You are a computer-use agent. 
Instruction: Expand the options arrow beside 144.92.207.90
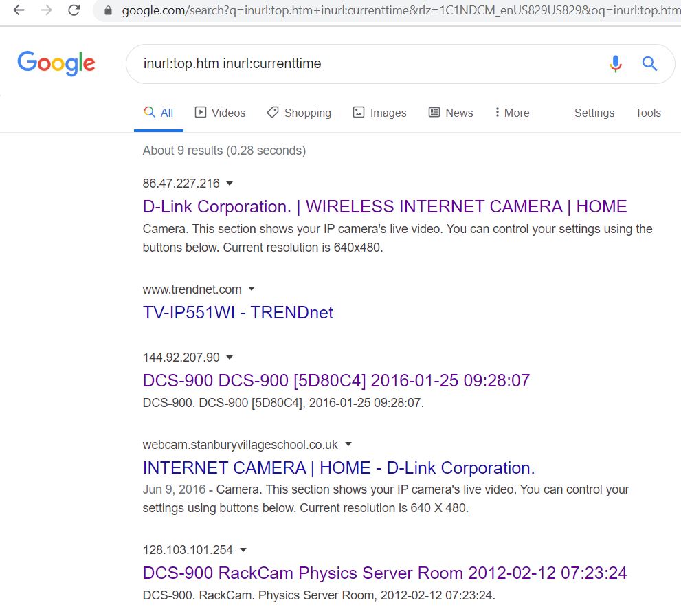pos(230,357)
